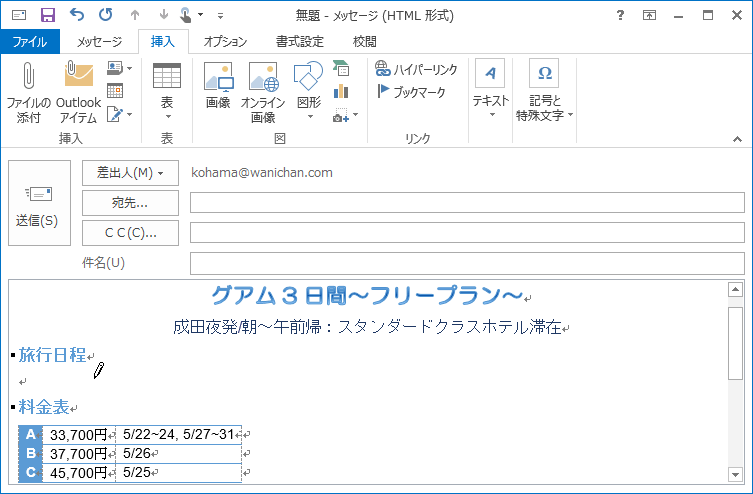Click the 37,700円 cell
The height and width of the screenshot is (494, 753).
coord(79,454)
